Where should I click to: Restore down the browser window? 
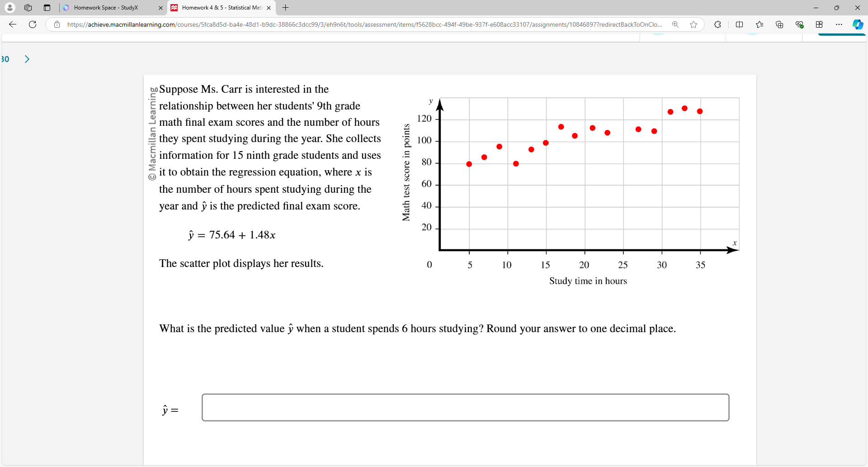(836, 8)
